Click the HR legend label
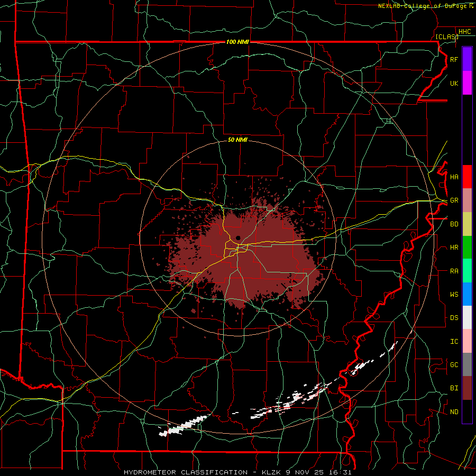Screen dimensions: 476x476 [454, 248]
